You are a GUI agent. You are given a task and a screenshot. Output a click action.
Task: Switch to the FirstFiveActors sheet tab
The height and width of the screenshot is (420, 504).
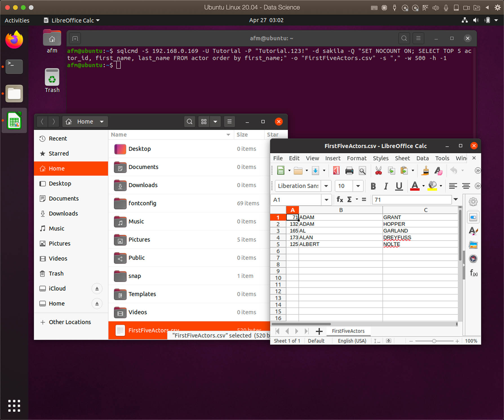pyautogui.click(x=348, y=331)
